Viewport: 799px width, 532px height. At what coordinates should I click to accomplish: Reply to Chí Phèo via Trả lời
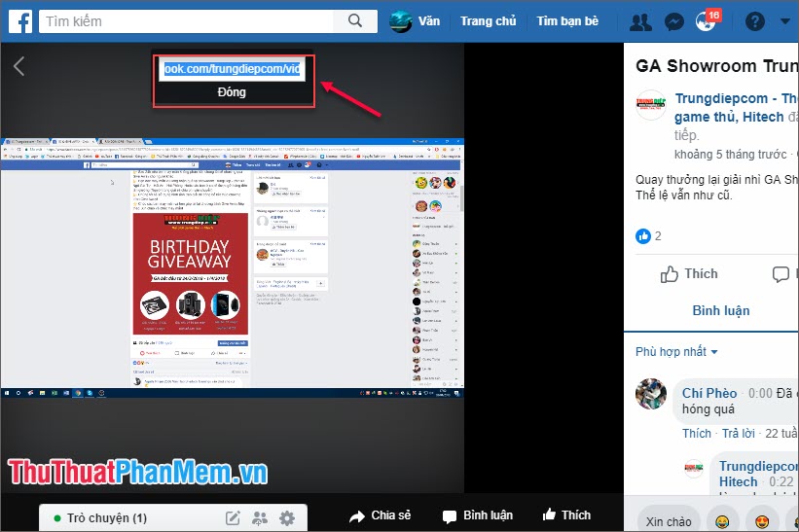[x=739, y=433]
